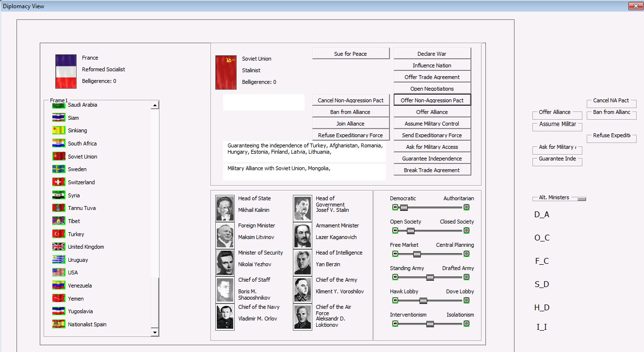Click the United Kingdom flag icon

coord(59,247)
